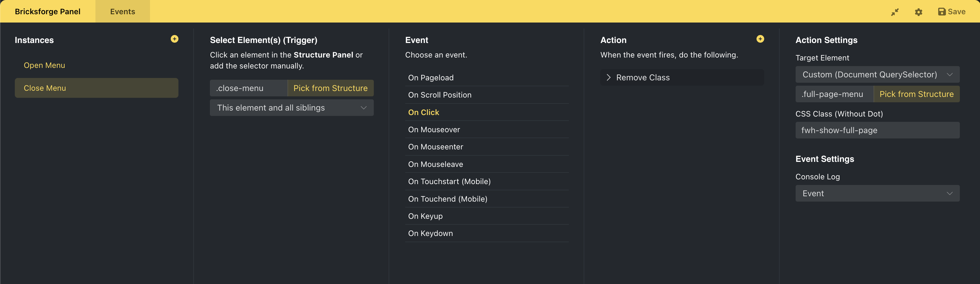Viewport: 980px width, 284px height.
Task: Pick trigger element from Structure
Action: 330,88
